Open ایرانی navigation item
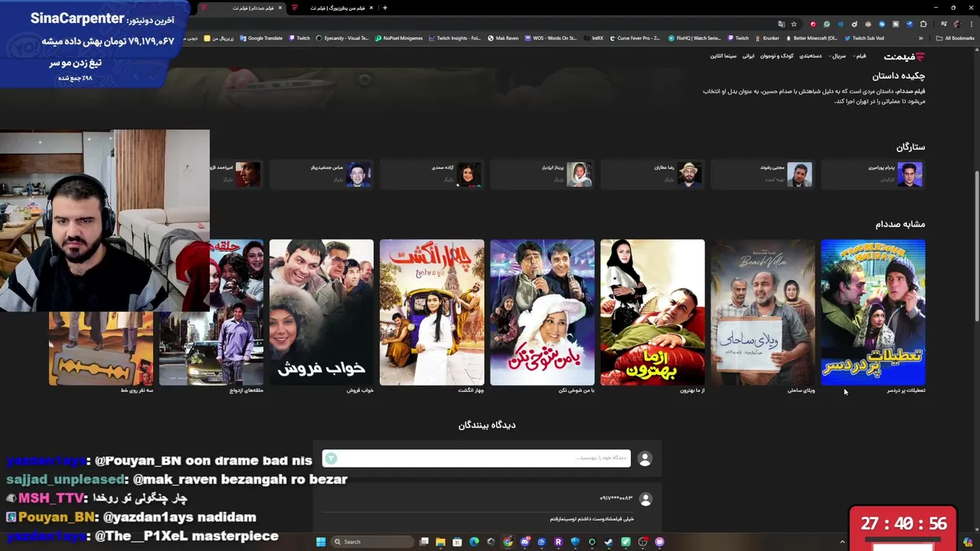 [748, 57]
